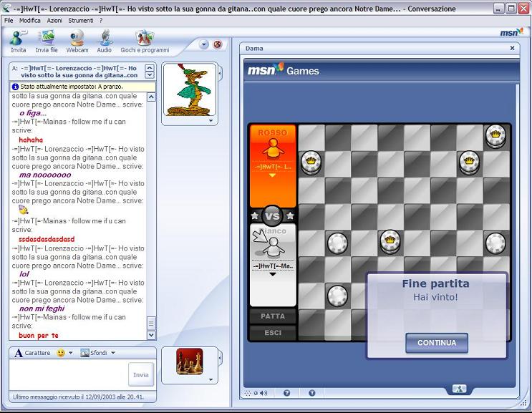Click the block contact icon in the toolbar
The height and width of the screenshot is (413, 532).
[218, 44]
